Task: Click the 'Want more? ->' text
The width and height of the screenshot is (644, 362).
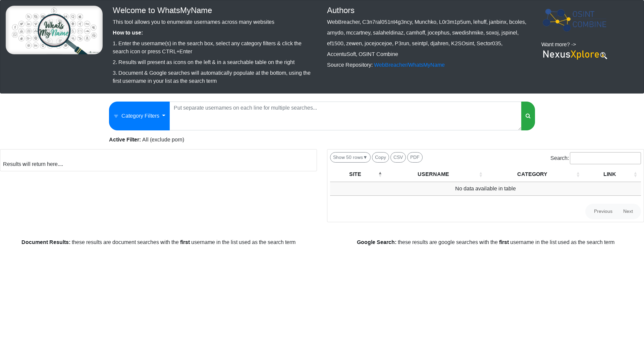Action: 558,45
